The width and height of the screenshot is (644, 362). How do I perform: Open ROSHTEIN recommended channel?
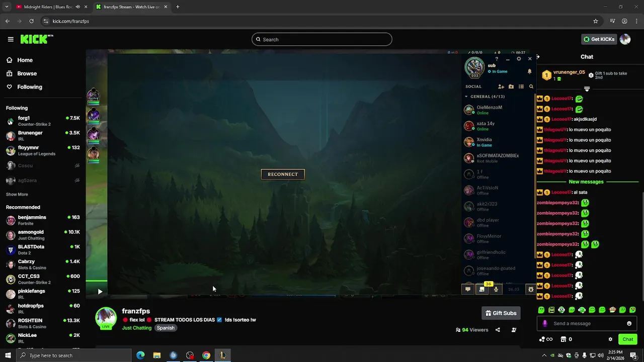[43, 323]
